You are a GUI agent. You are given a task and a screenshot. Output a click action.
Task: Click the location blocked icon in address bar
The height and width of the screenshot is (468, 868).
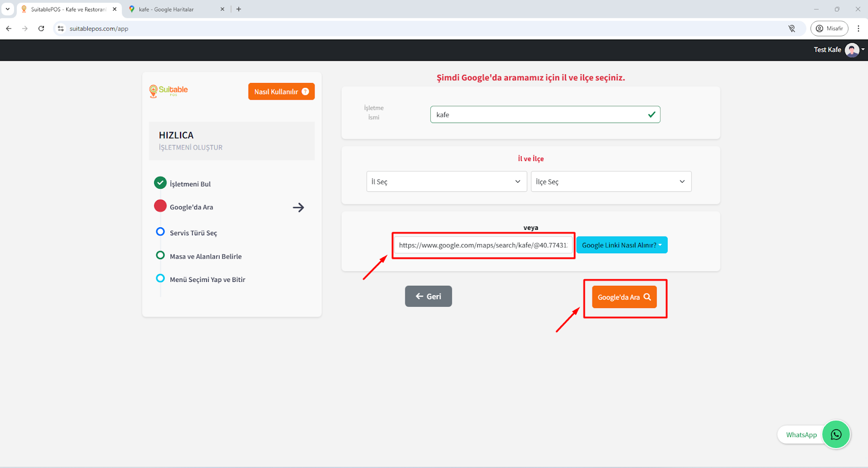(792, 28)
